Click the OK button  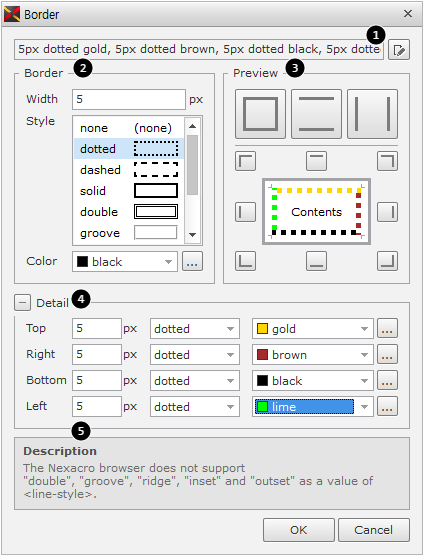point(299,530)
